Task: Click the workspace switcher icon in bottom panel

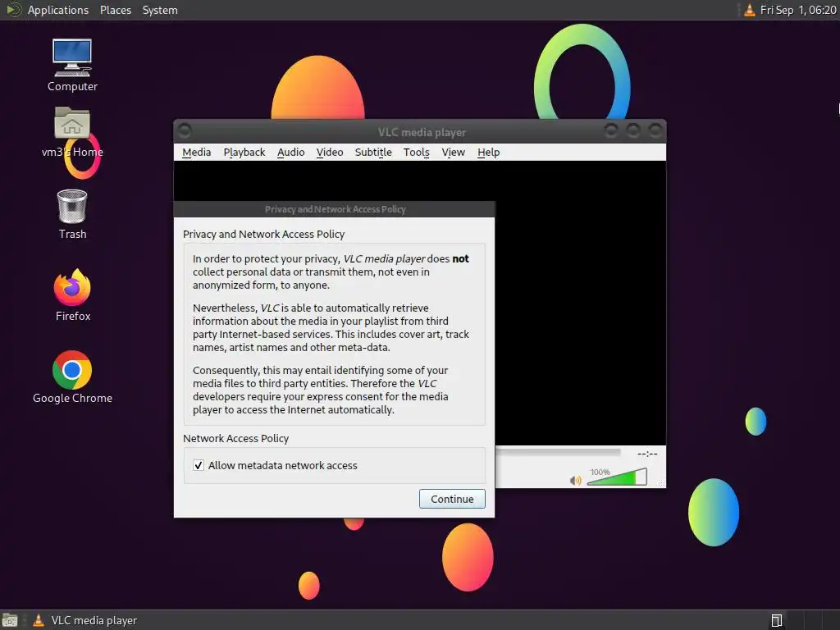Action: click(776, 620)
